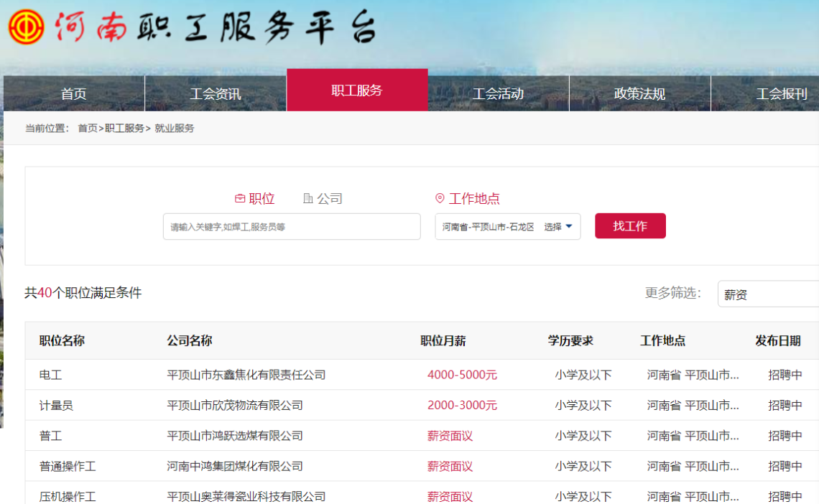Open the 普工 job listing
The image size is (819, 504).
click(x=51, y=436)
